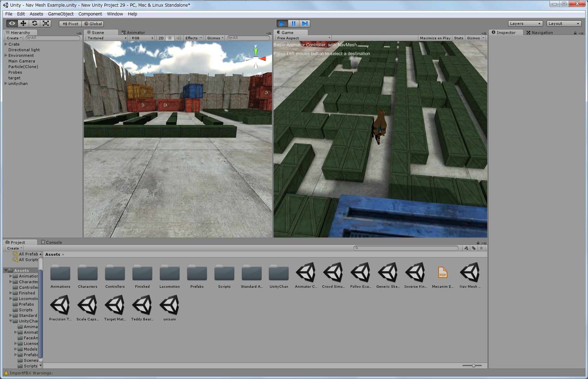Start Play mode with the Play button
This screenshot has width=588, height=379.
coord(282,24)
